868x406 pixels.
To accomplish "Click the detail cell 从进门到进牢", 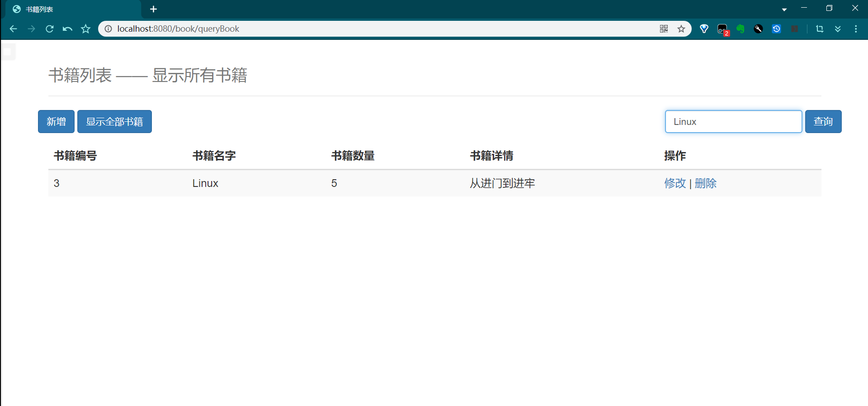I will (x=502, y=183).
